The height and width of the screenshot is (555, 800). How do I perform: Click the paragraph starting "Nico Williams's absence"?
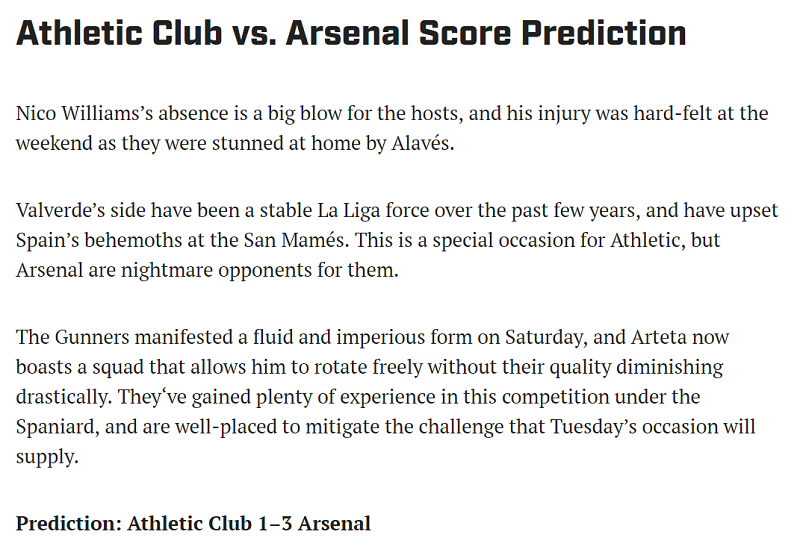pyautogui.click(x=392, y=128)
